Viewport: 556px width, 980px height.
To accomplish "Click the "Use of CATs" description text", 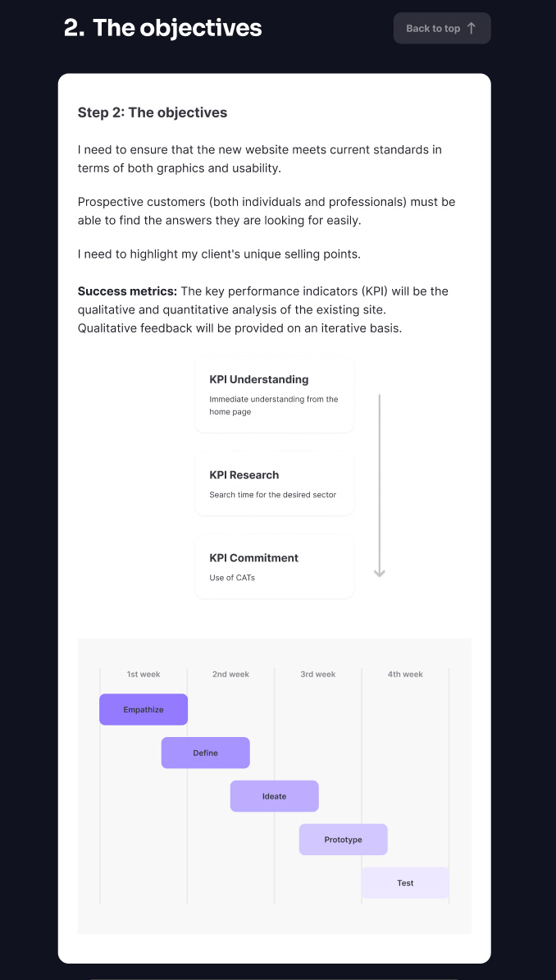I will pos(232,578).
